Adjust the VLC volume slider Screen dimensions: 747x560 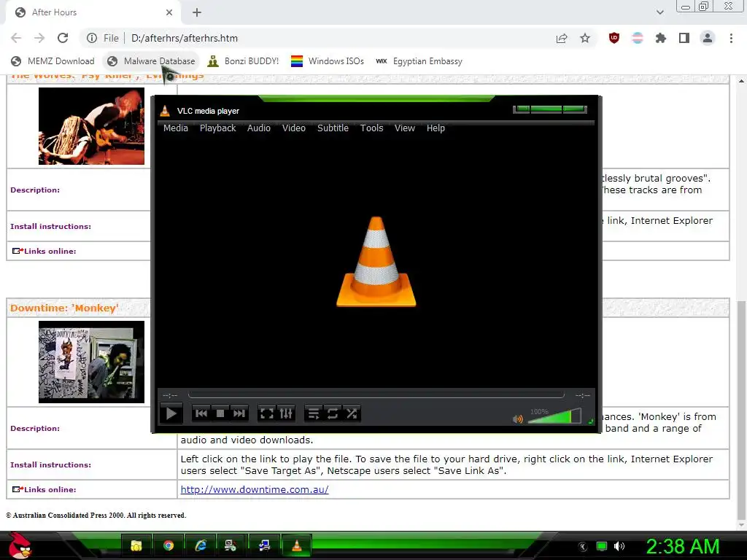tap(554, 416)
